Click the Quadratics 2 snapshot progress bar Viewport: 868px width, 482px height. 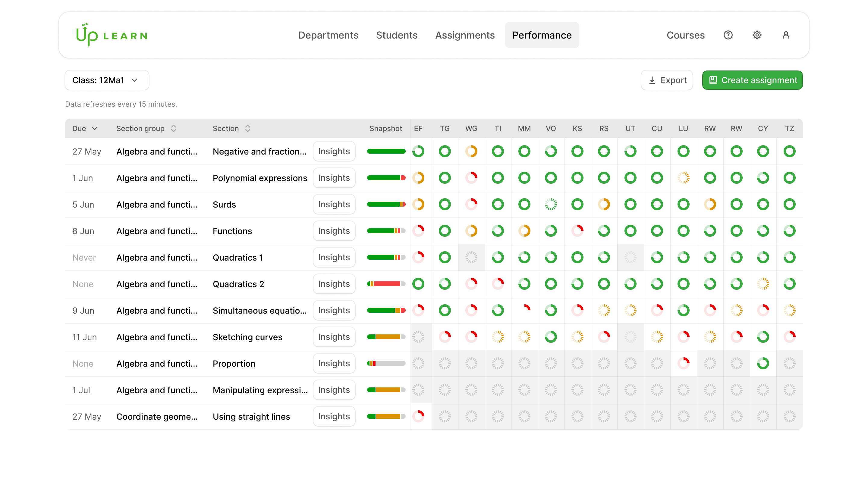pyautogui.click(x=386, y=284)
